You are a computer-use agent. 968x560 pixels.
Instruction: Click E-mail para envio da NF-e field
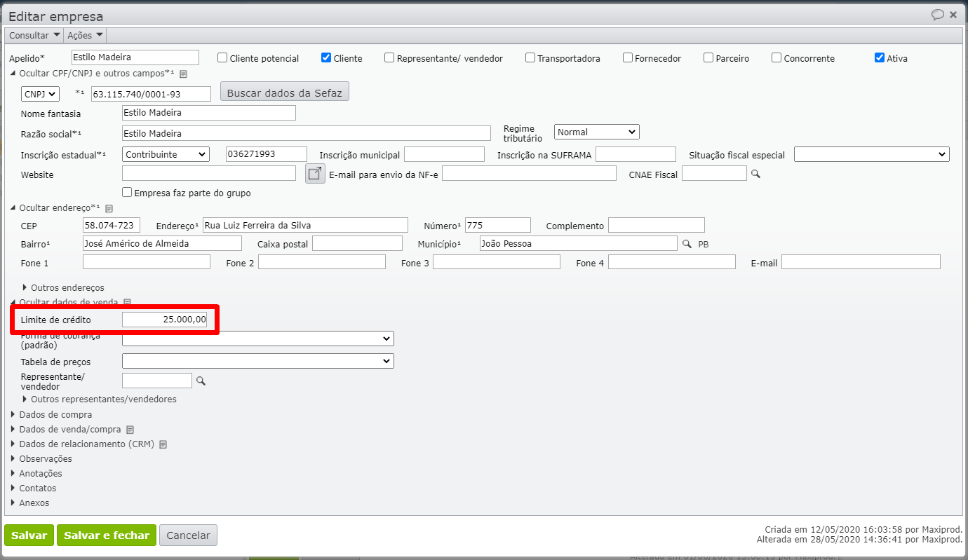(529, 173)
